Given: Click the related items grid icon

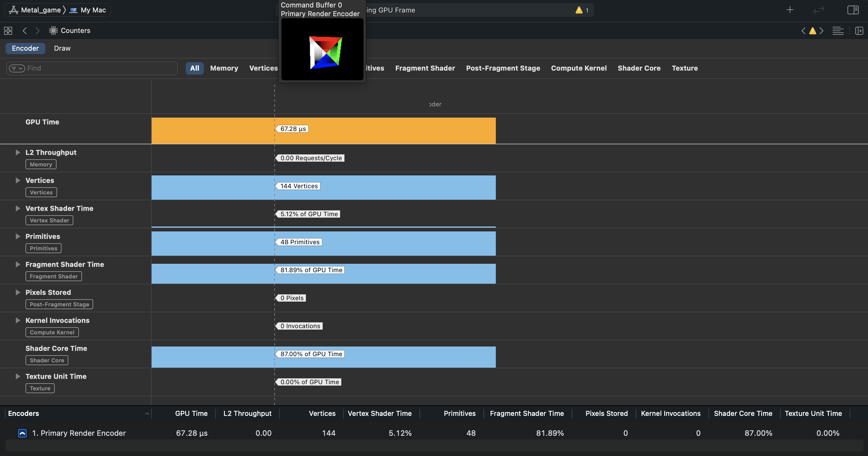Looking at the screenshot, I should point(8,31).
